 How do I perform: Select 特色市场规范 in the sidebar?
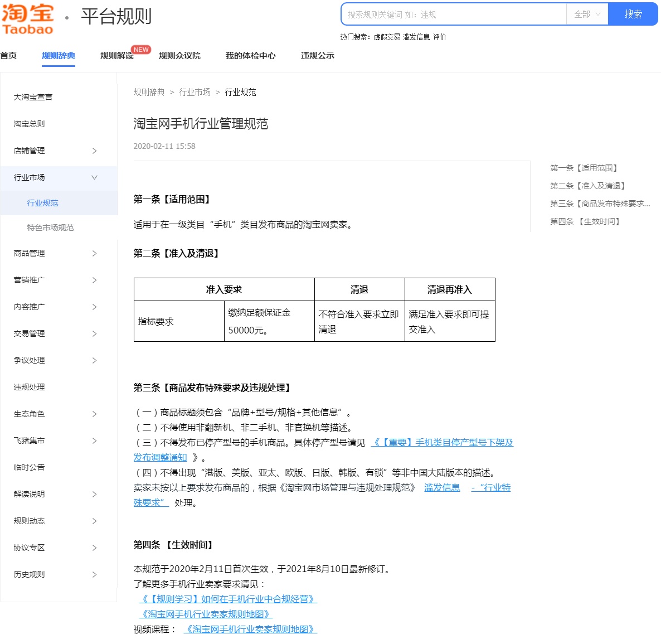click(x=50, y=227)
